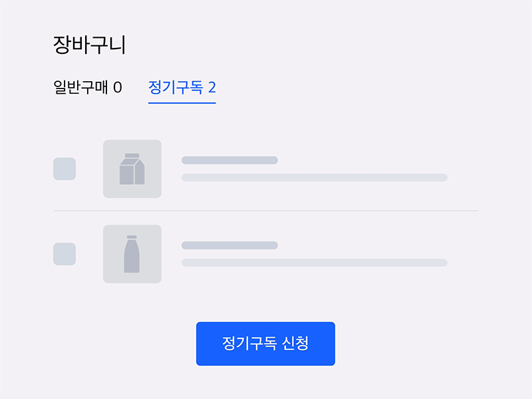Click the gray tile around the carton

[x=132, y=169]
